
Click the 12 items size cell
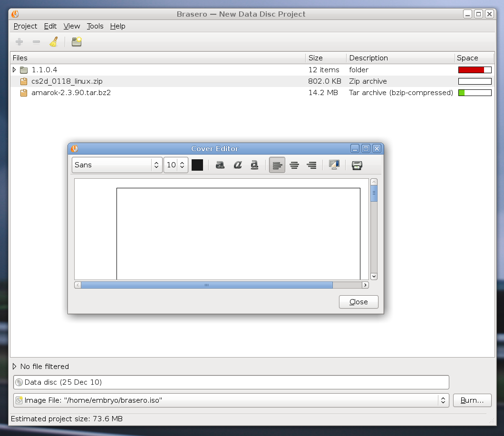point(324,70)
